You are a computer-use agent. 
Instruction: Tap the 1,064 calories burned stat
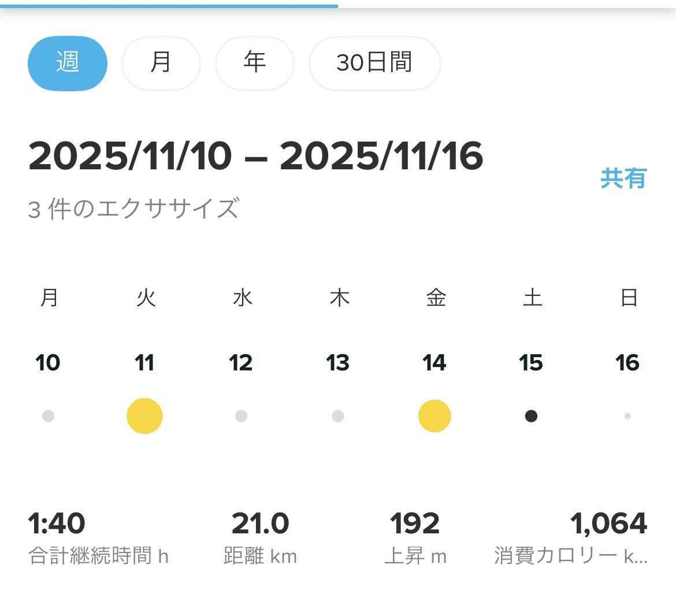tap(608, 524)
